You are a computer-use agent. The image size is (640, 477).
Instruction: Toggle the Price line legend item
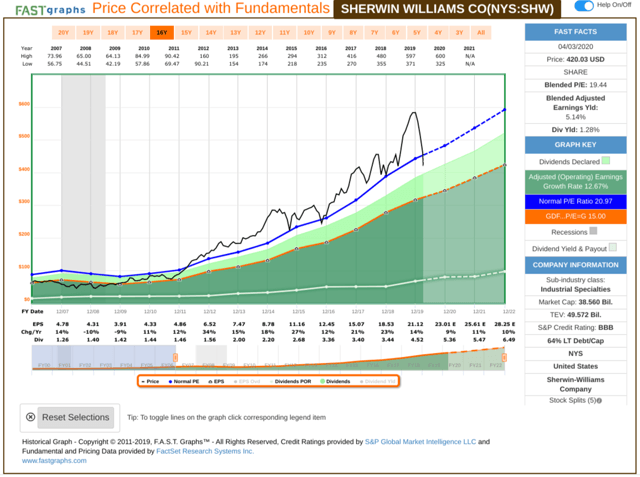pyautogui.click(x=150, y=382)
